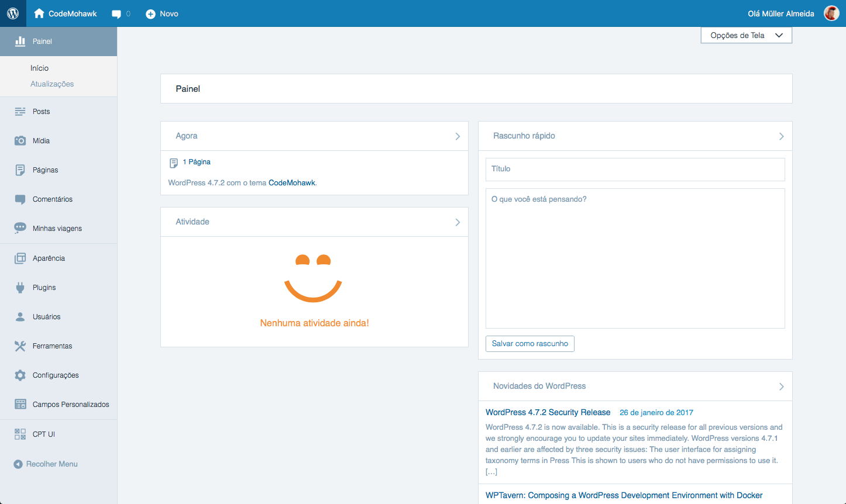The height and width of the screenshot is (504, 846).
Task: Open the Campos Personalizados menu label
Action: (x=71, y=405)
